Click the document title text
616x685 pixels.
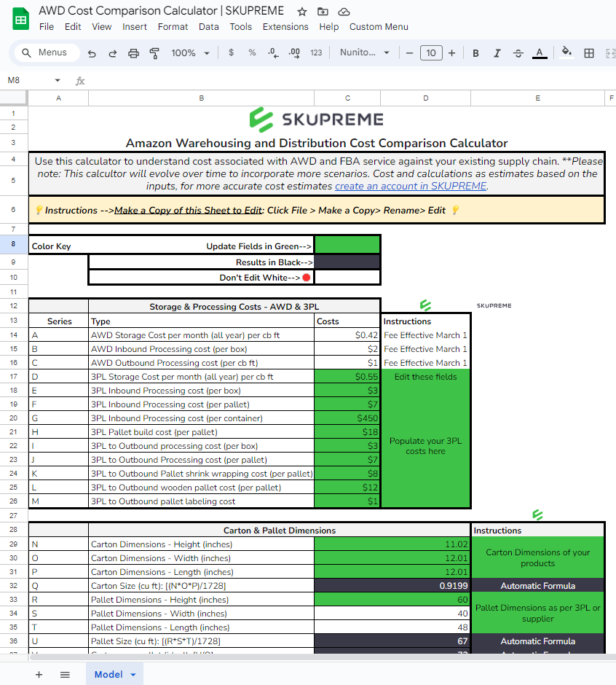coord(161,10)
